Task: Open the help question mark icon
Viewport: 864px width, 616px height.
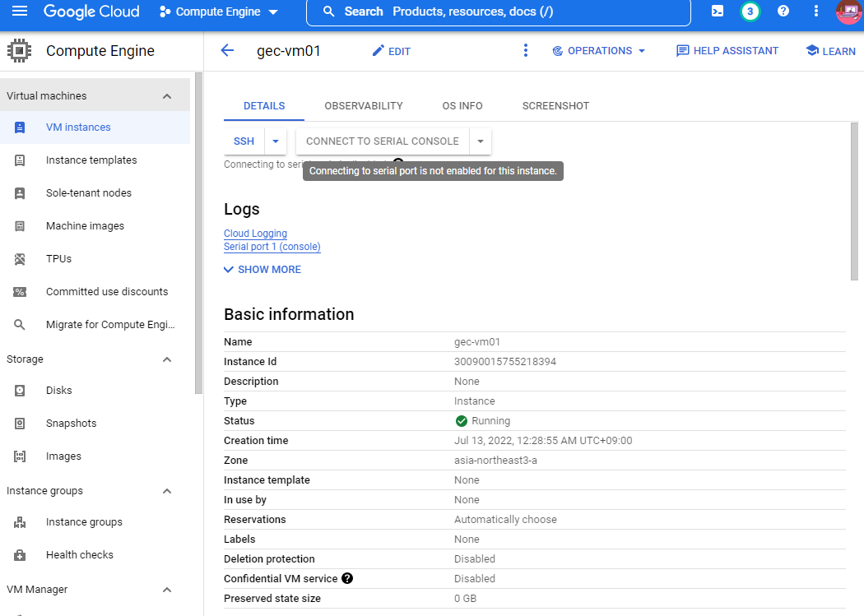Action: (783, 11)
